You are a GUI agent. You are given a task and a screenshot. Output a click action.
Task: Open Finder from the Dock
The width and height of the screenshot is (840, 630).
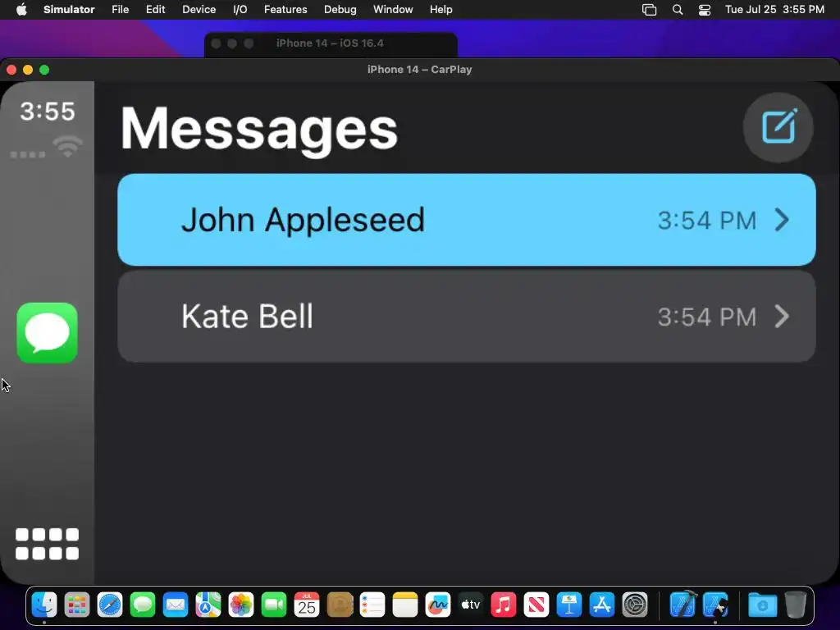pos(44,605)
